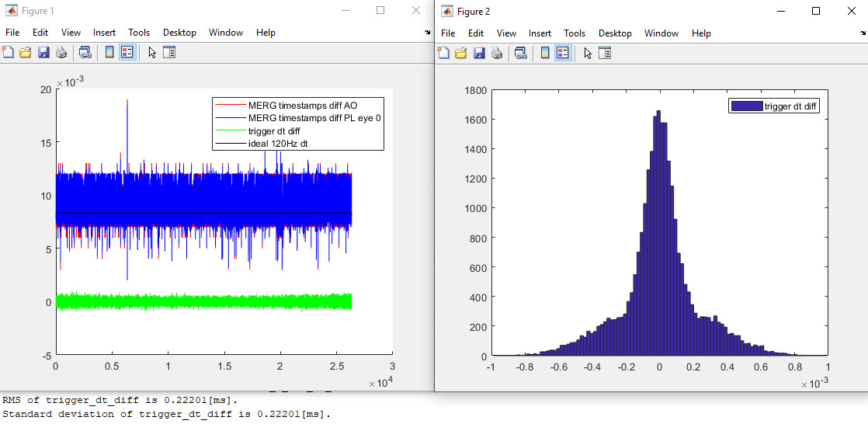Open Edit menu in Figure 2

point(476,33)
